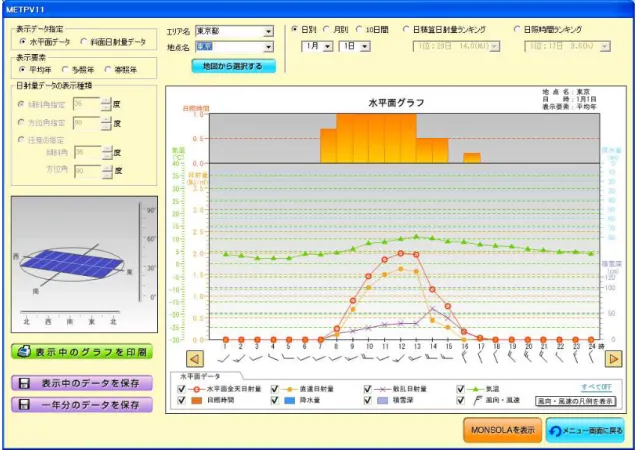Go to next day with right arrow
Screen dimensions: 640x450
pos(613,359)
